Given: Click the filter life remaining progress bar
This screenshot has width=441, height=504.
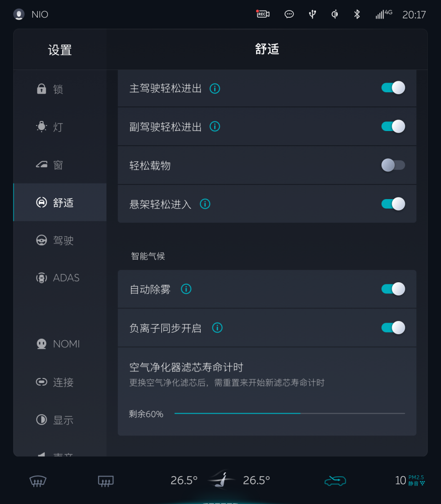Looking at the screenshot, I should click(x=289, y=414).
